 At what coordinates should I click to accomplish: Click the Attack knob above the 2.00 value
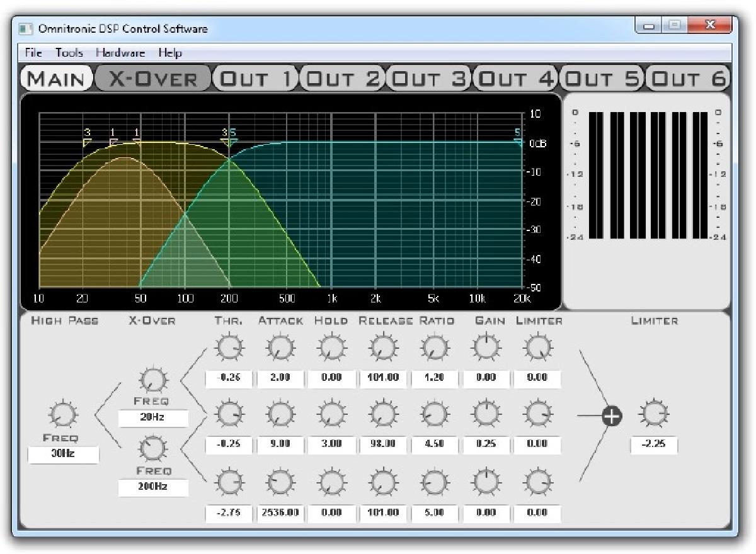click(280, 348)
